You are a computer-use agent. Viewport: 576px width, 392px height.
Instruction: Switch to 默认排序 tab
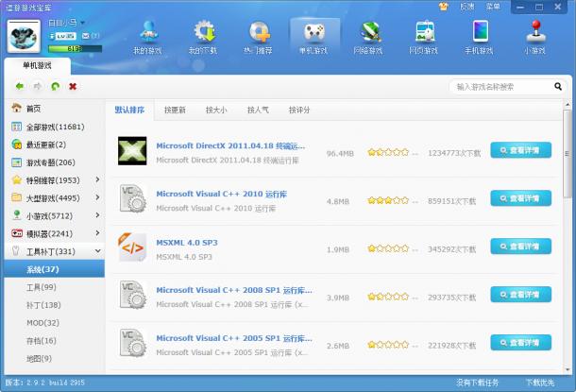pyautogui.click(x=129, y=110)
